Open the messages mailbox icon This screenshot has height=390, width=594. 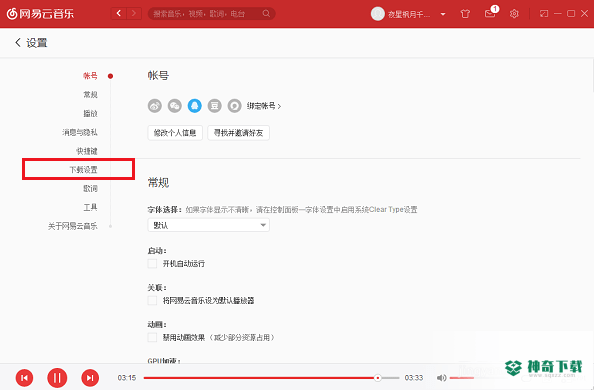(x=490, y=14)
